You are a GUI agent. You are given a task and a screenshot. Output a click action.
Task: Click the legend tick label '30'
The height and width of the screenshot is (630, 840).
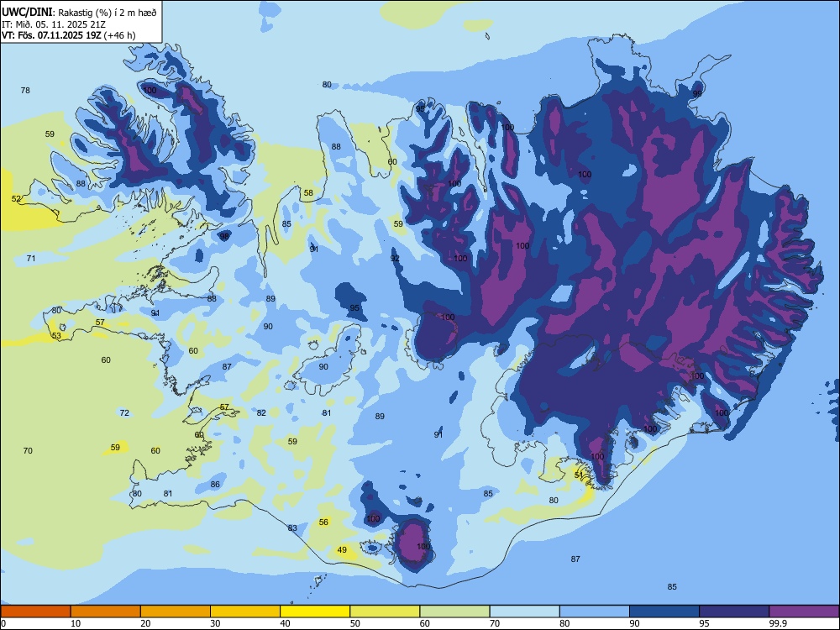(x=215, y=623)
